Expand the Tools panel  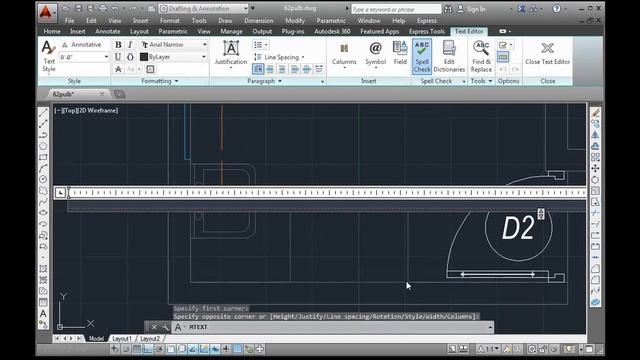pyautogui.click(x=481, y=81)
